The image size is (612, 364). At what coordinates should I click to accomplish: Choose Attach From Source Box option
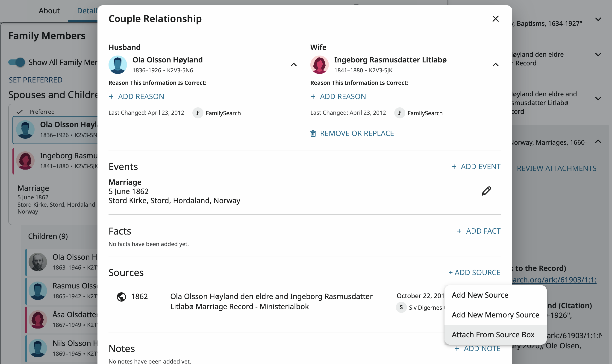click(x=493, y=335)
